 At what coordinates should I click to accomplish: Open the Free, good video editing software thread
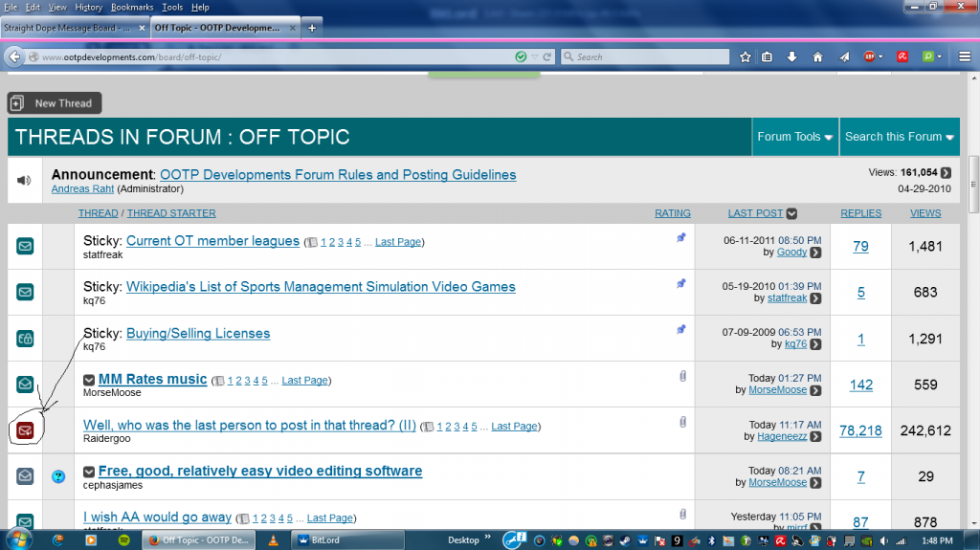[260, 472]
